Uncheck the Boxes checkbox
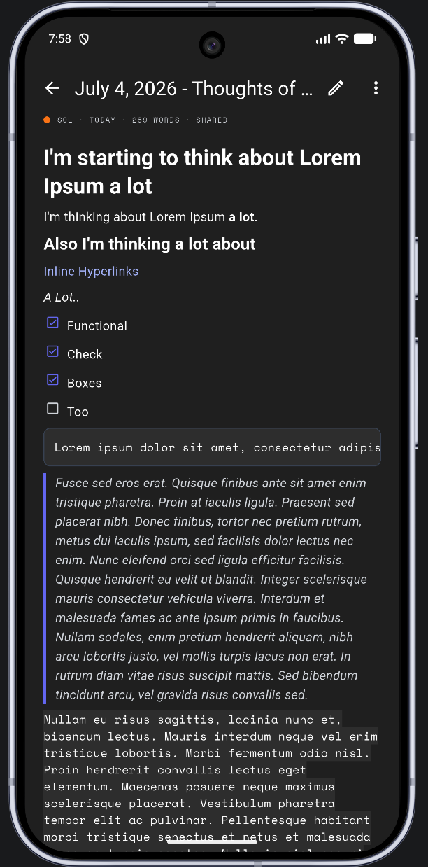The width and height of the screenshot is (428, 868). coord(52,380)
